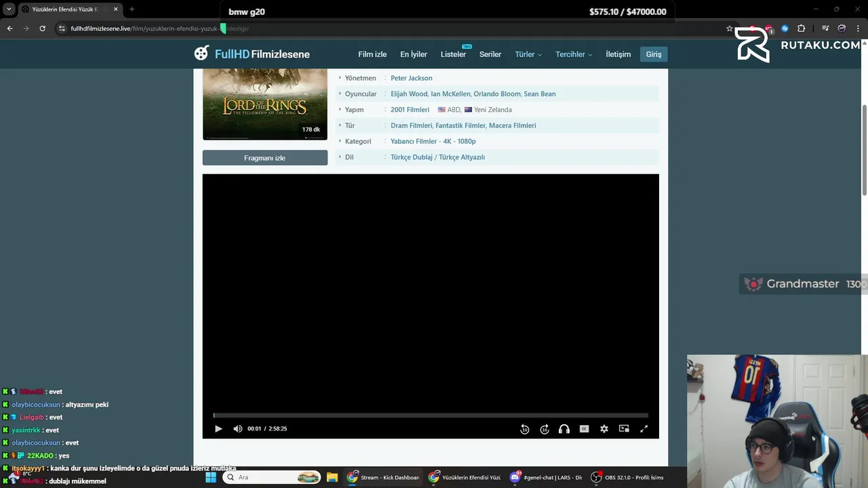Skip forward 10 seconds in video
The height and width of the screenshot is (488, 868).
click(545, 429)
